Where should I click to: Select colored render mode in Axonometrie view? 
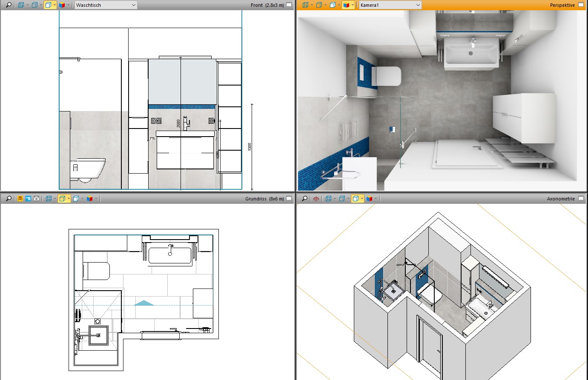[x=370, y=199]
